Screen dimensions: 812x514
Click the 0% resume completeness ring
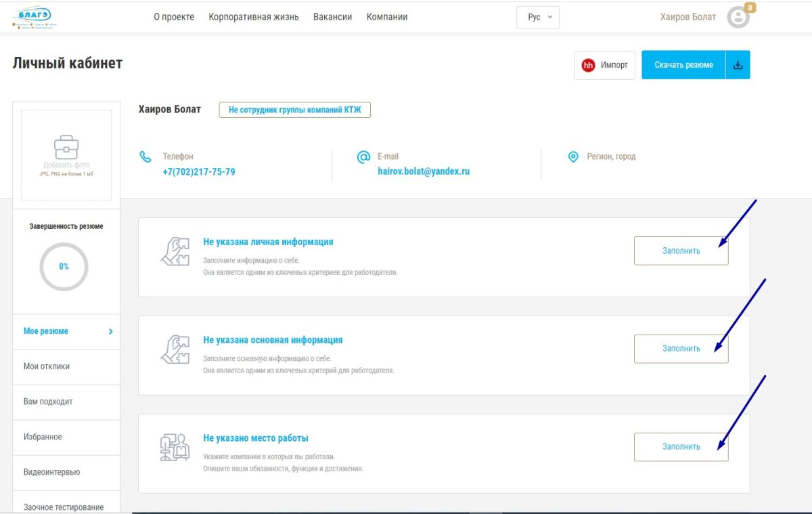click(64, 266)
